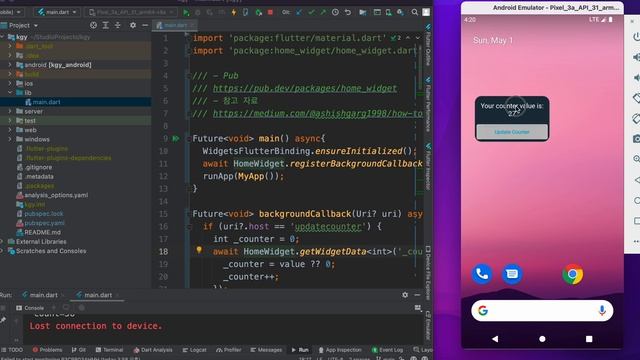Open Phone app on emulator home screen
Image resolution: width=640 pixels, height=360 pixels.
coord(482,274)
